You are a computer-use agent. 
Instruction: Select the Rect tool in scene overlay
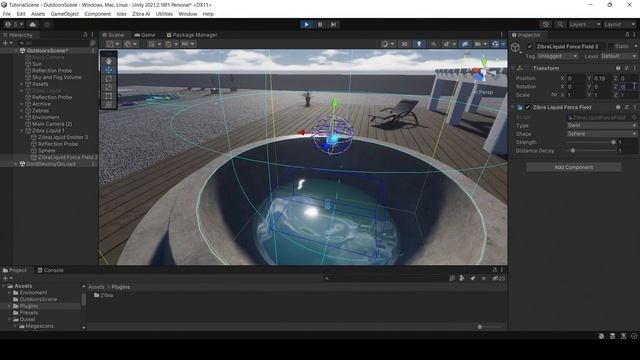[x=109, y=96]
